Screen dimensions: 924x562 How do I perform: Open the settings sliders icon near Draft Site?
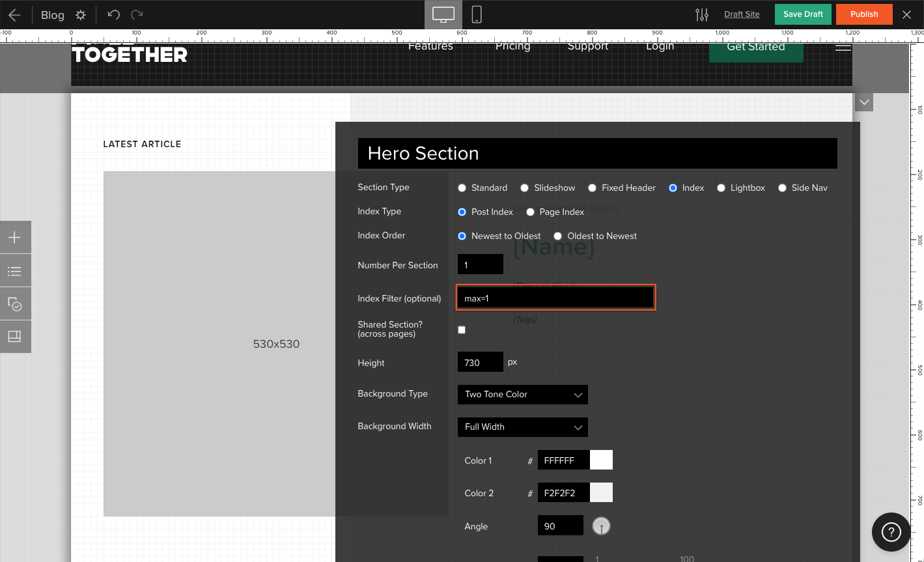pos(701,14)
